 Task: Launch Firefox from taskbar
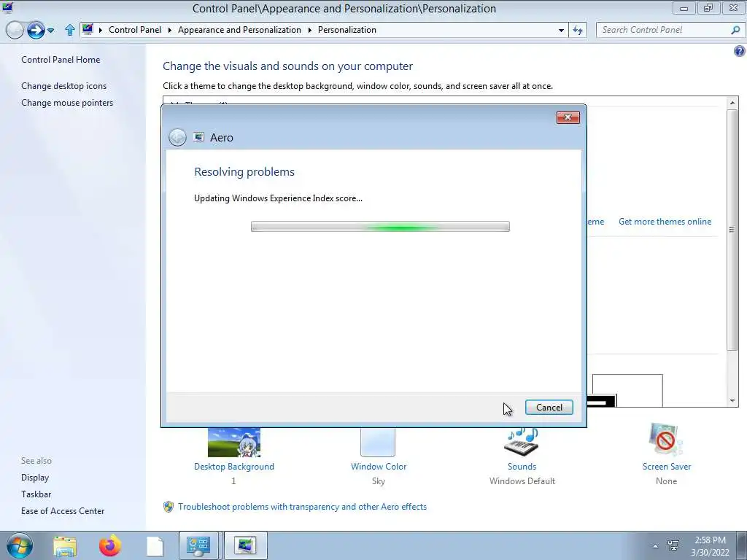tap(109, 545)
